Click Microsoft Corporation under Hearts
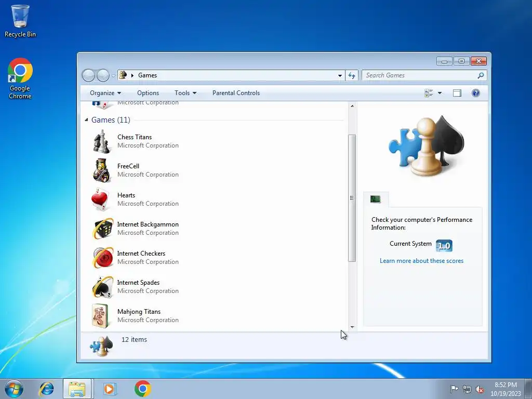The image size is (532, 399). pos(148,204)
